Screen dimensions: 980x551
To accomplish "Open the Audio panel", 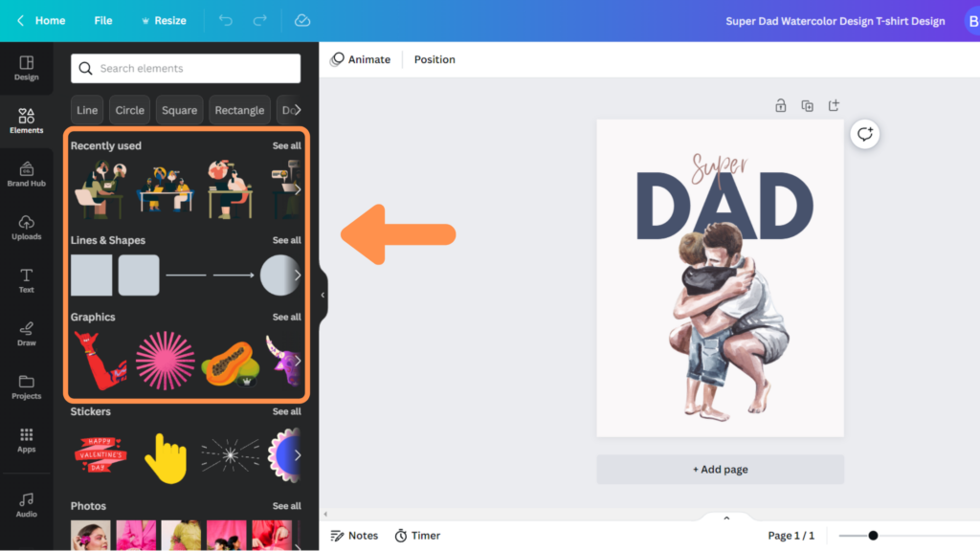I will (x=26, y=505).
